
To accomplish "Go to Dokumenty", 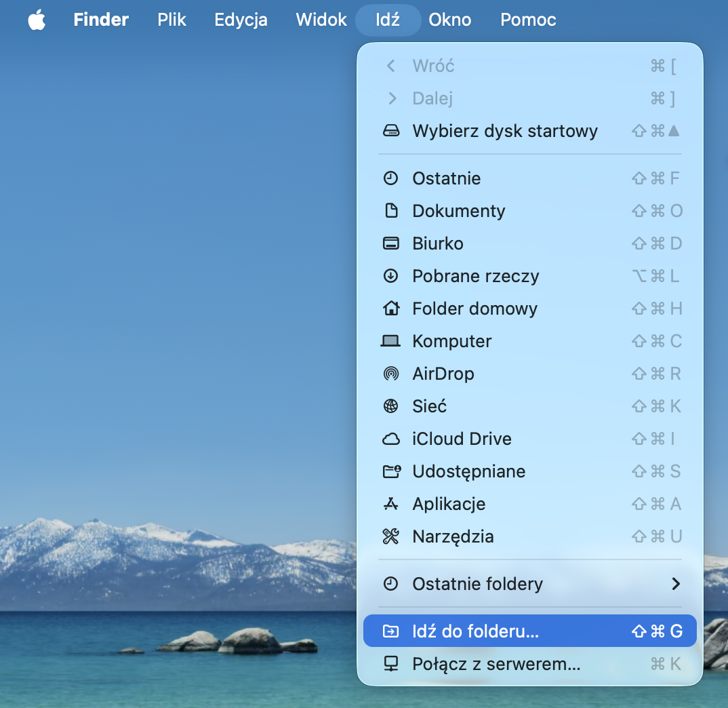I will coord(530,211).
